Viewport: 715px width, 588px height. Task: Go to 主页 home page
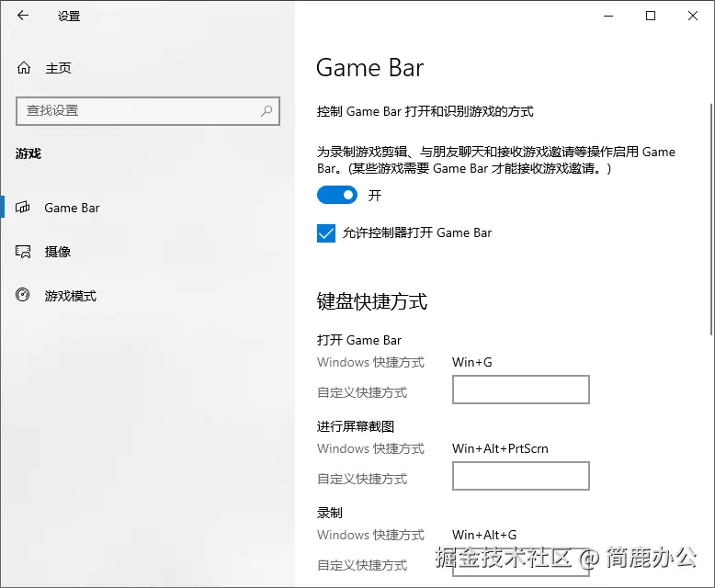tap(58, 68)
